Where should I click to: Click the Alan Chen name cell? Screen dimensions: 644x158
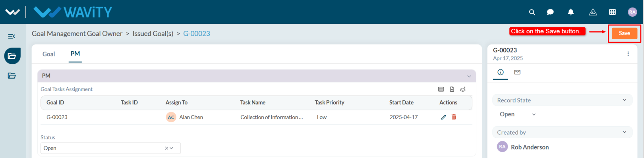(x=191, y=117)
